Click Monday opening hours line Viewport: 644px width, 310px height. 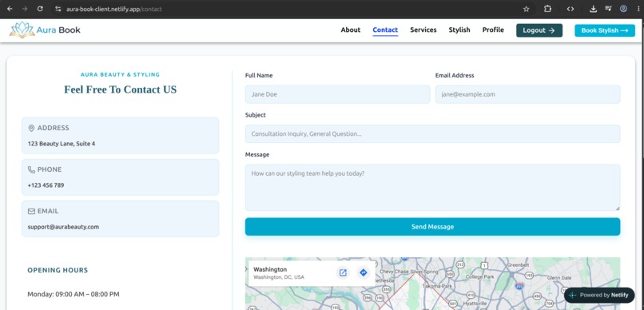click(x=74, y=294)
